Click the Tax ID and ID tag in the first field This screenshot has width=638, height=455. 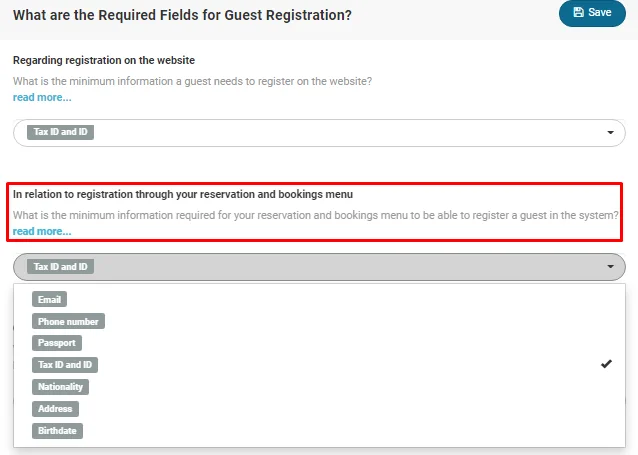tap(59, 132)
